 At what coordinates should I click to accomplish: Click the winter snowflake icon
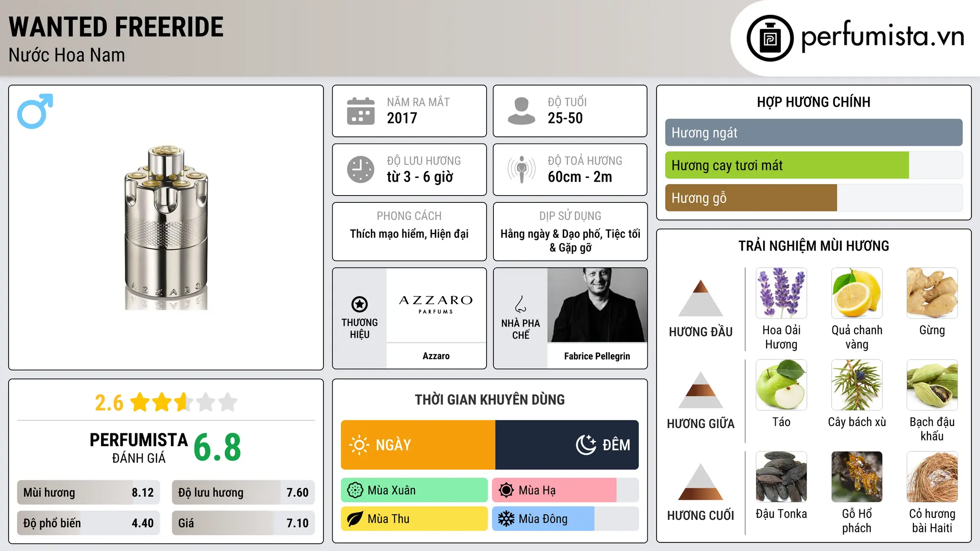click(x=506, y=519)
